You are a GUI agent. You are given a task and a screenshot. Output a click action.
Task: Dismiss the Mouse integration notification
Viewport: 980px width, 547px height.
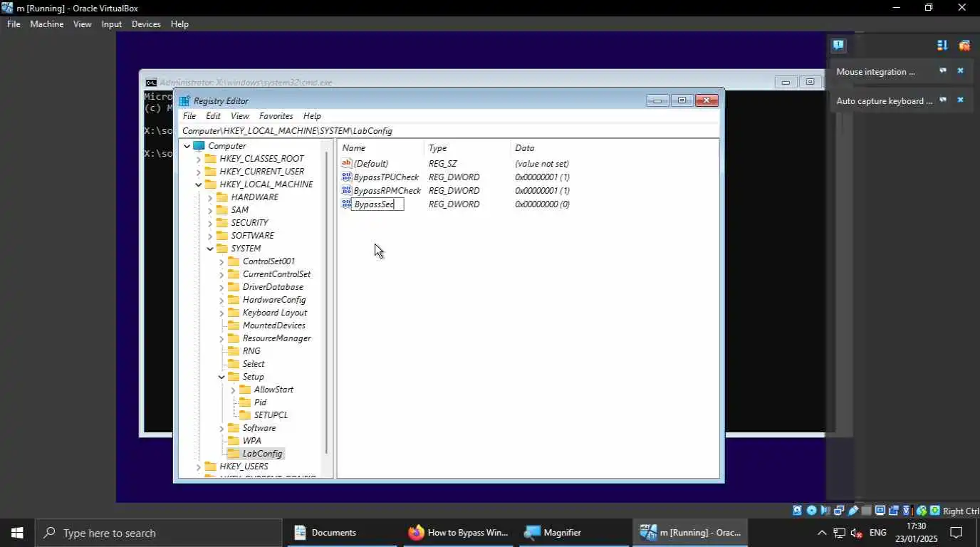click(x=960, y=71)
